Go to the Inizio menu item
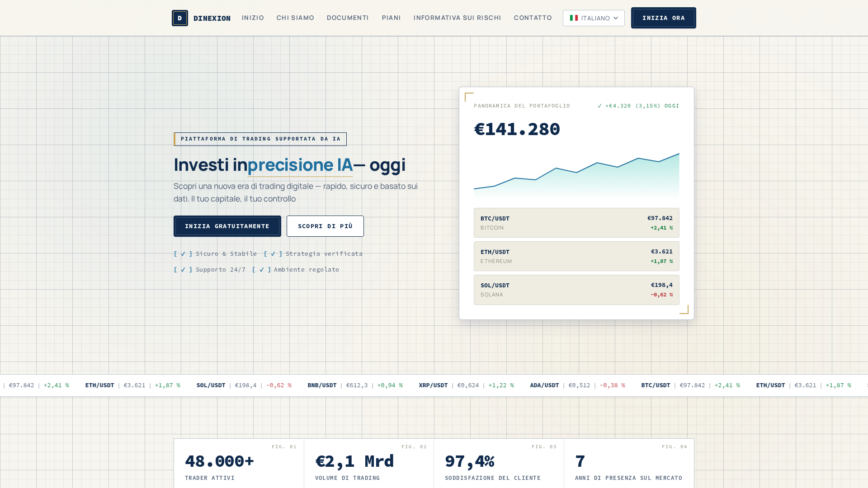Viewport: 868px width, 488px height. [253, 18]
